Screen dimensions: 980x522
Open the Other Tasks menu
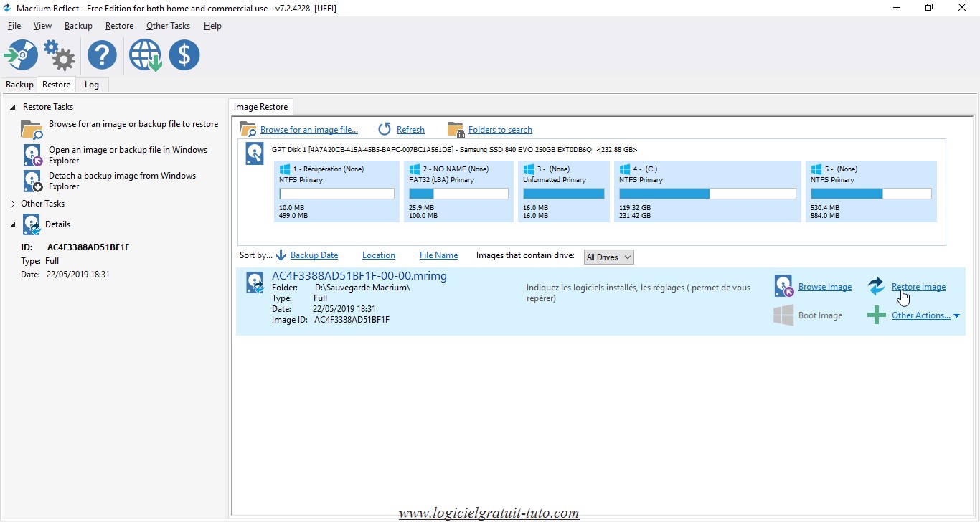pyautogui.click(x=168, y=26)
